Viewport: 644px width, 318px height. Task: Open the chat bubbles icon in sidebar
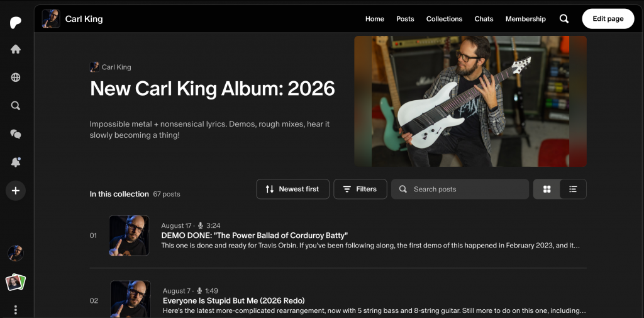click(16, 134)
